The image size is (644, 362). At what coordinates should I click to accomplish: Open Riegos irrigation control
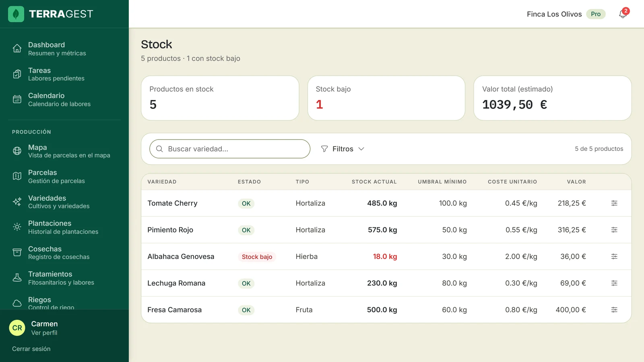pyautogui.click(x=64, y=303)
